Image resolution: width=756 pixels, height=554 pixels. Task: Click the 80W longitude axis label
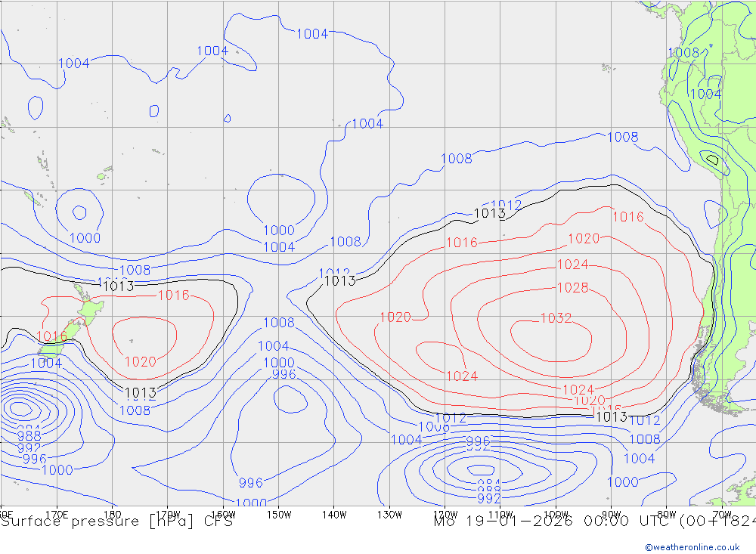pyautogui.click(x=667, y=515)
